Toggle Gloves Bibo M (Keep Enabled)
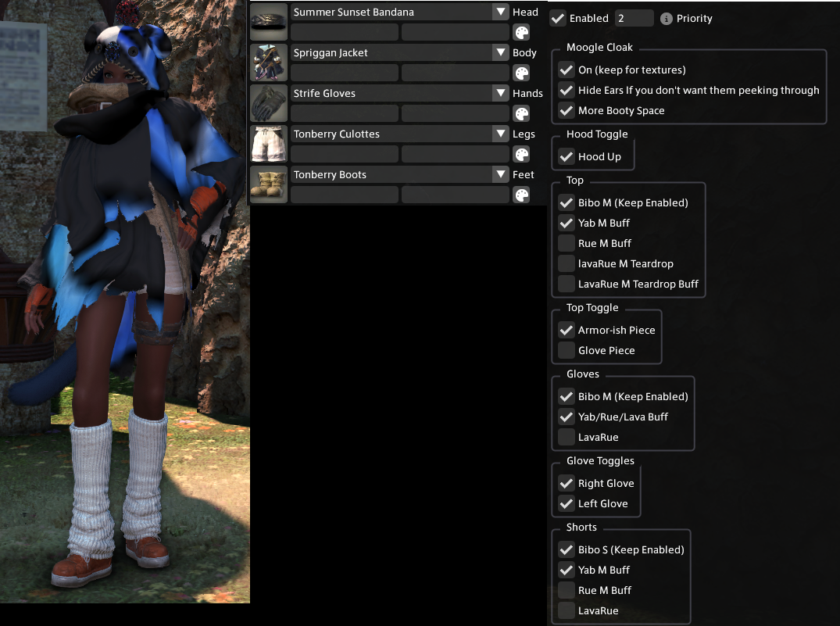This screenshot has height=626, width=840. coord(567,396)
